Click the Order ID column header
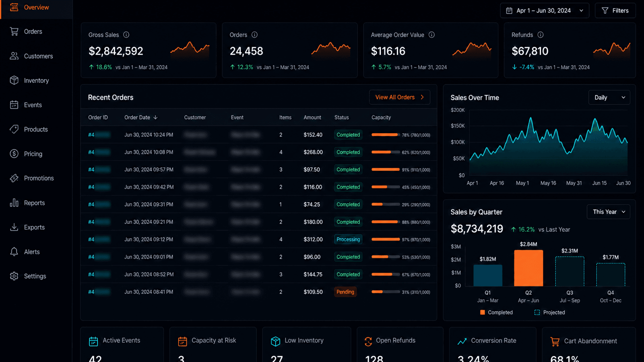Screen dimensions: 644x362 pyautogui.click(x=98, y=117)
